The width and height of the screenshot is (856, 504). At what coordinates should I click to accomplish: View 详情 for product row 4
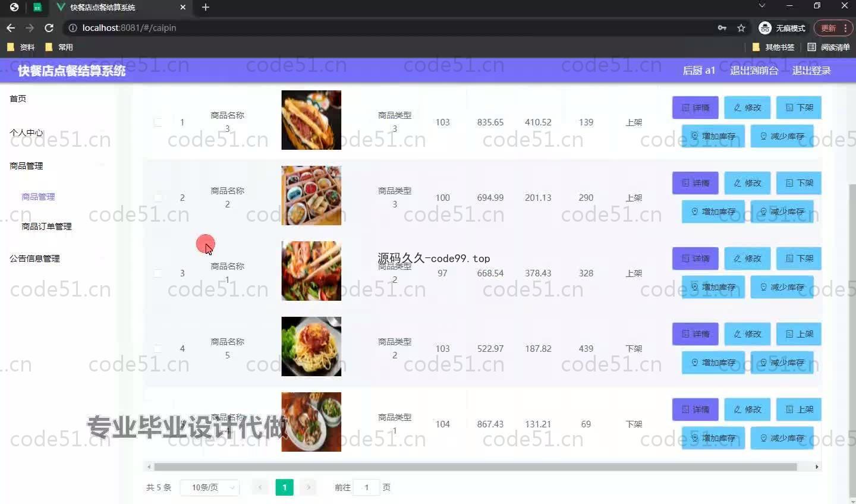point(695,334)
